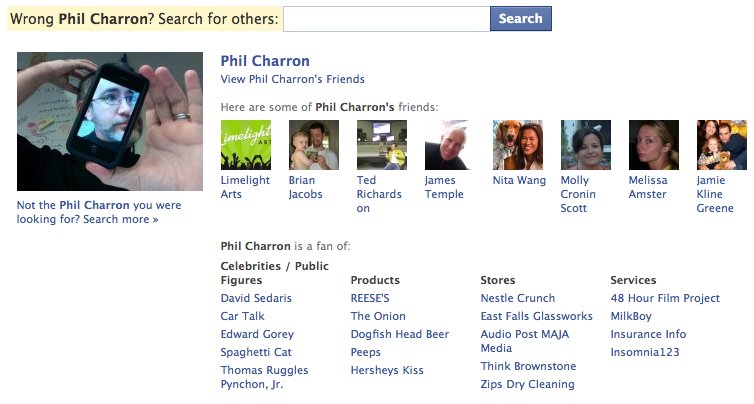Viewport: 754px width, 404px height.
Task: Open Melissa Amster friend photo
Action: pyautogui.click(x=654, y=145)
